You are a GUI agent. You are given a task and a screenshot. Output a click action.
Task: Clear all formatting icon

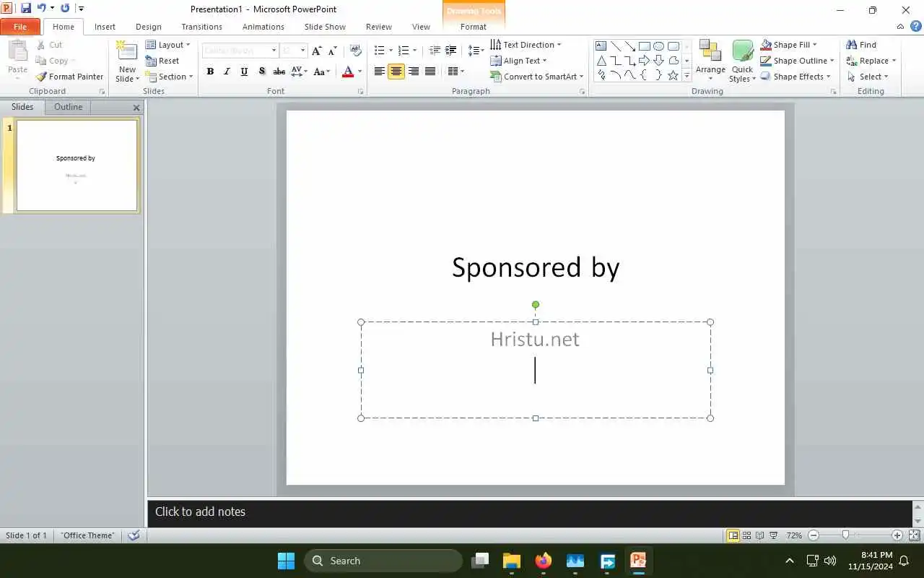pos(355,51)
